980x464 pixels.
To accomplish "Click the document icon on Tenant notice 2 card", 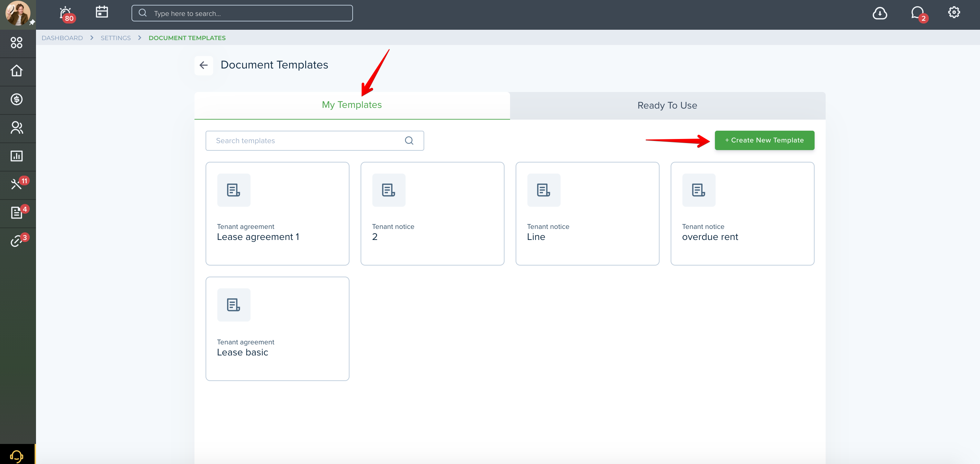I will click(x=388, y=190).
